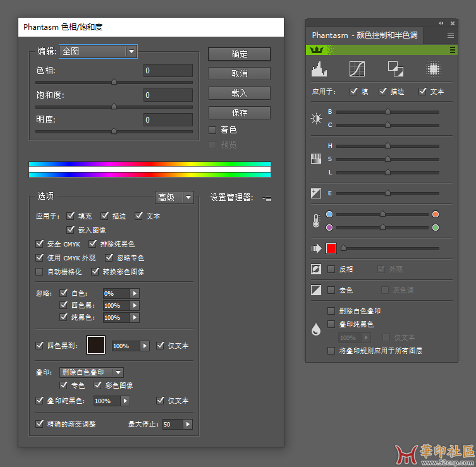Select the Phantasm 颜色控制和半色调 tab
Viewport: 476px width, 467px height.
(365, 35)
